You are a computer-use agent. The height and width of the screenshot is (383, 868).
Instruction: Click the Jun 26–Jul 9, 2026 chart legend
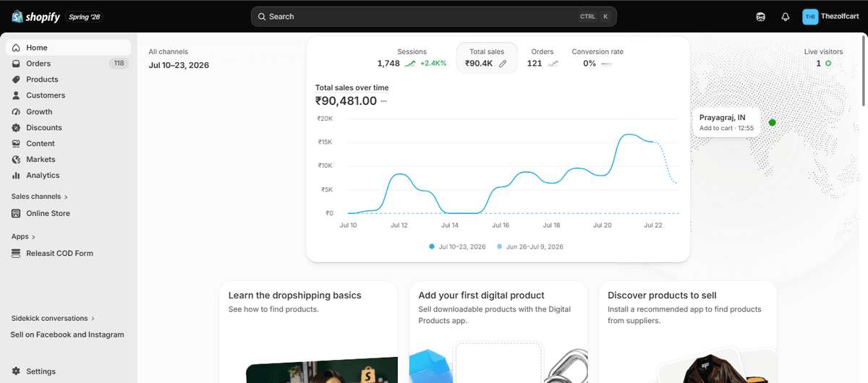pos(529,246)
